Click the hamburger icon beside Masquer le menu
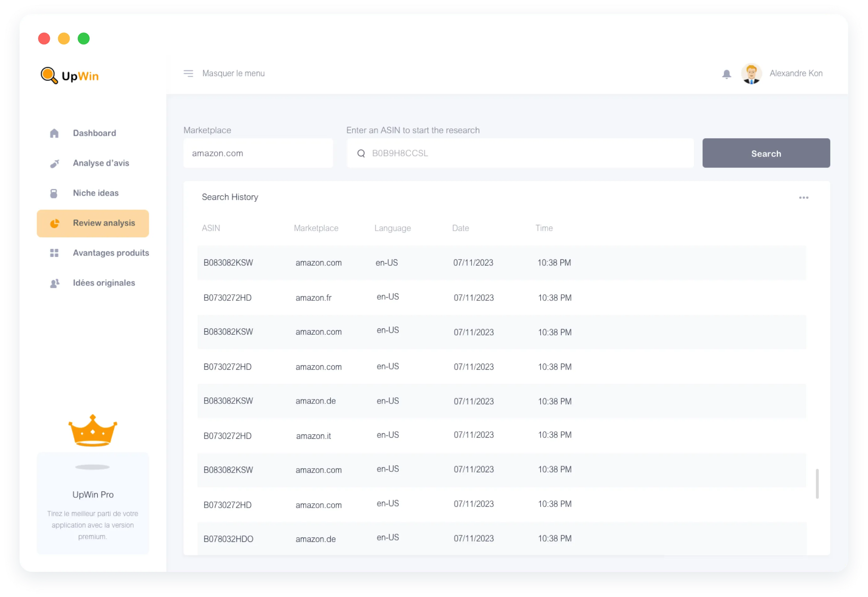The height and width of the screenshot is (597, 868). [189, 73]
